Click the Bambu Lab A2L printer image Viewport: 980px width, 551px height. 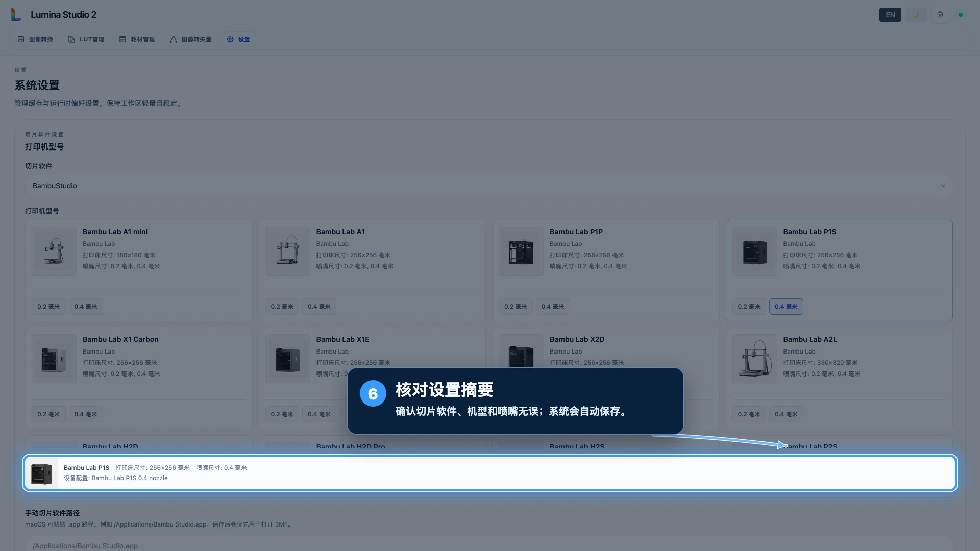pos(755,359)
